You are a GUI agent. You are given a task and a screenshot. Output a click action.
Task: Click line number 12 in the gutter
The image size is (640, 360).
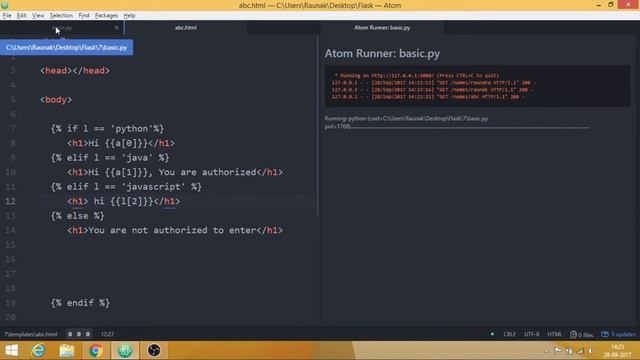pyautogui.click(x=11, y=201)
